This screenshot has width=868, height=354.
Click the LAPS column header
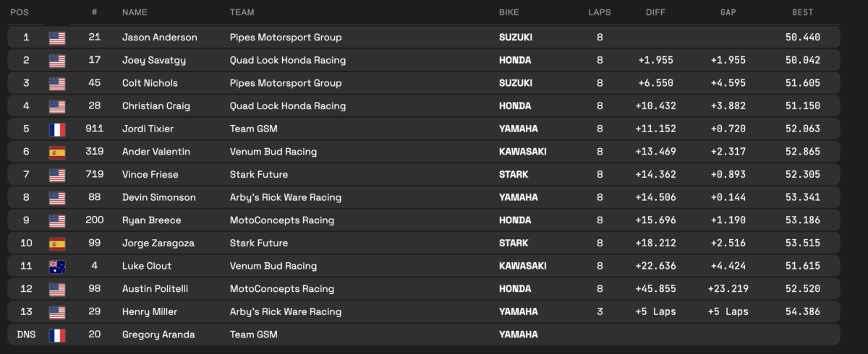pos(600,12)
